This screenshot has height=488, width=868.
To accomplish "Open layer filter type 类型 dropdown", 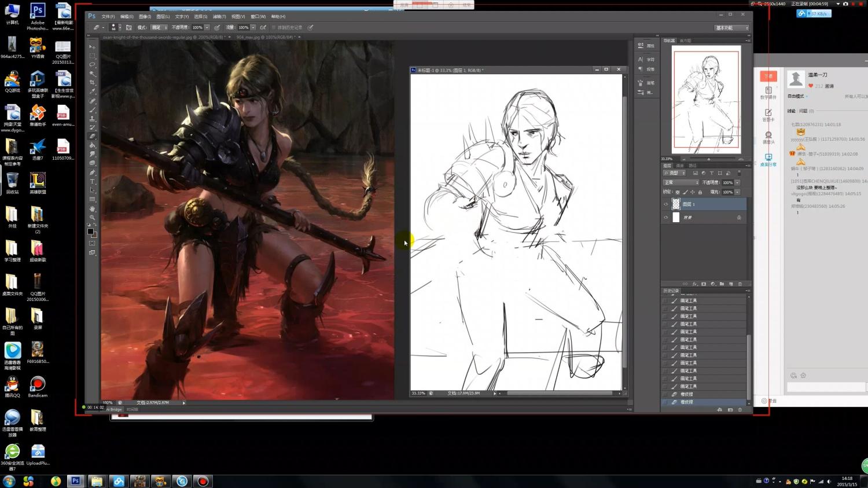I will point(674,173).
